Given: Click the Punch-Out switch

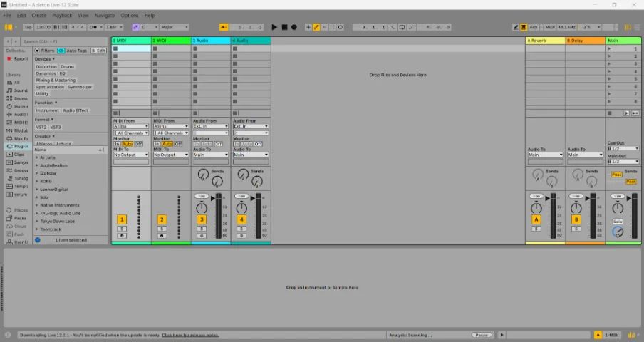Looking at the screenshot, I should (412, 27).
